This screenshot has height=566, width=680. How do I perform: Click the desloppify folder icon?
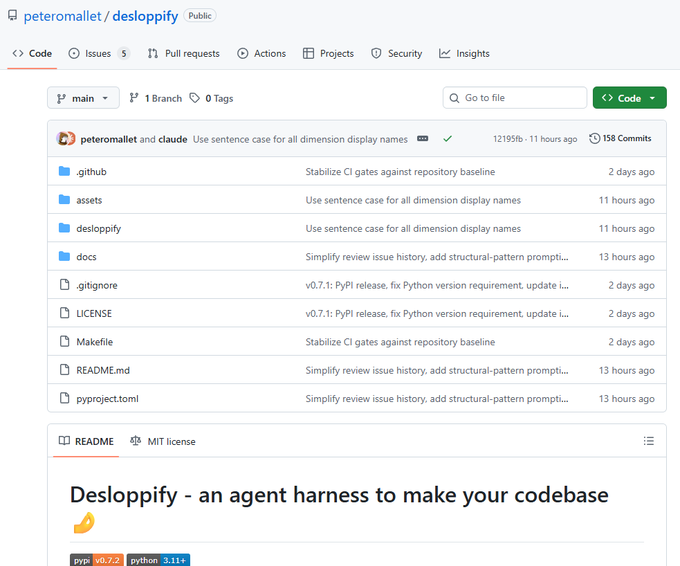[64, 228]
